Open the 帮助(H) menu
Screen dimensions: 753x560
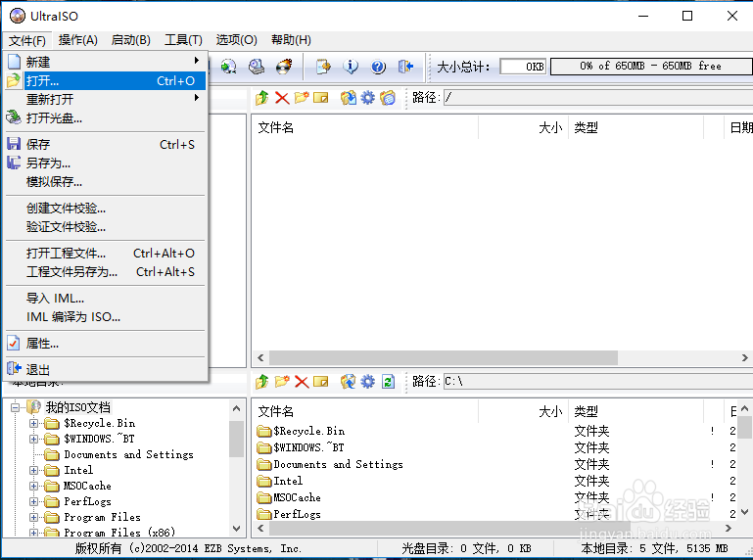(x=291, y=40)
